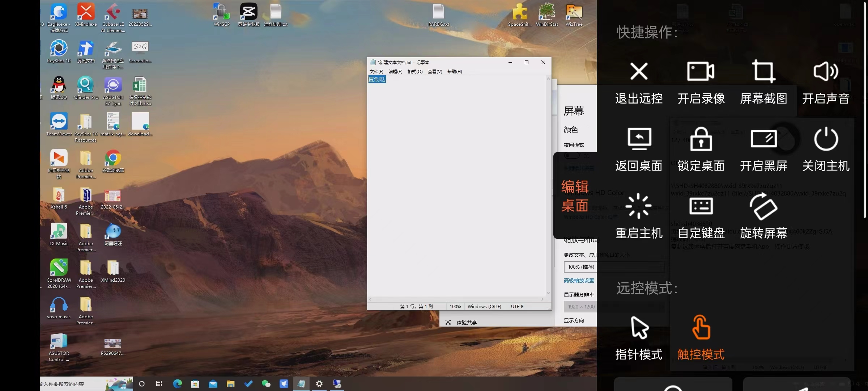868x391 pixels.
Task: Open XMind.exe desktop icon
Action: click(86, 15)
